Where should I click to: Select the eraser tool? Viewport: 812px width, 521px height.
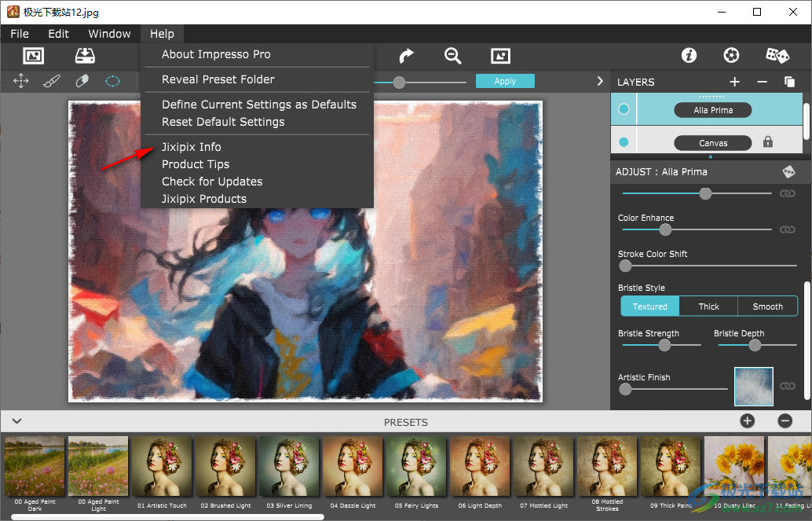pyautogui.click(x=82, y=81)
